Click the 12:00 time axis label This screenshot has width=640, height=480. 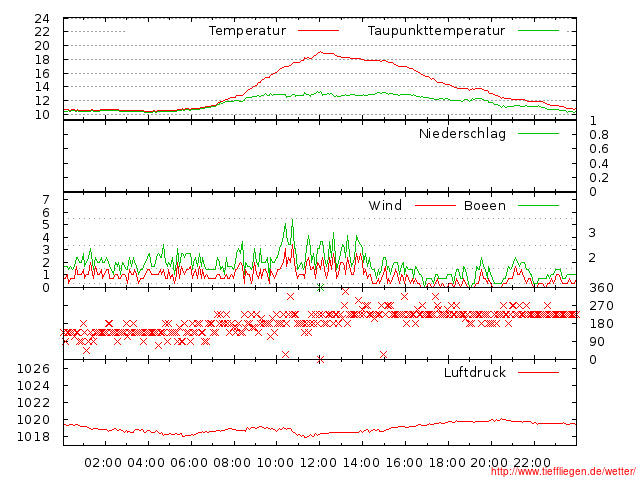318,463
